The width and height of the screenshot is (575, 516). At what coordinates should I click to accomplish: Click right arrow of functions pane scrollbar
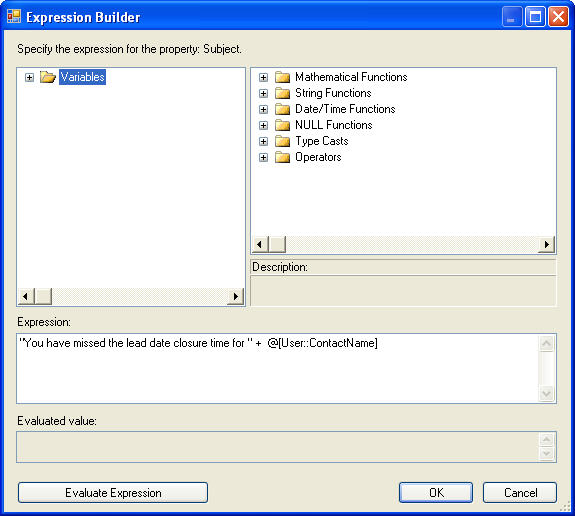(547, 245)
